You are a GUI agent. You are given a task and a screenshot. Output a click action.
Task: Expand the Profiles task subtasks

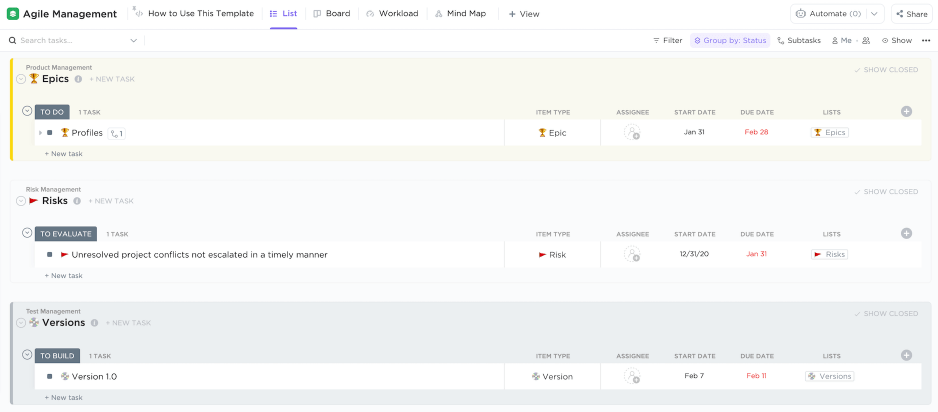(40, 133)
